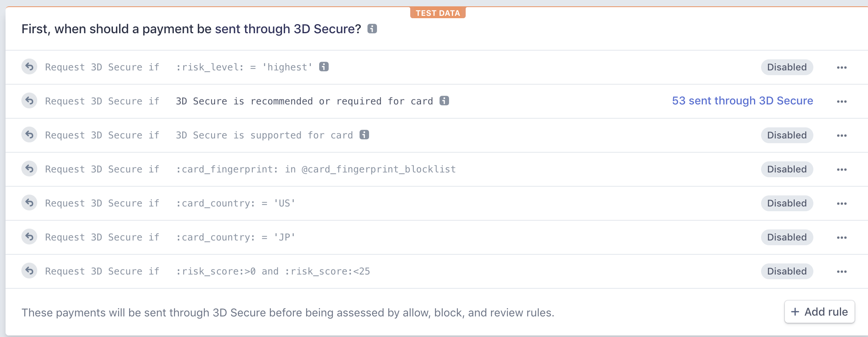Click the info icon beside the page heading

pyautogui.click(x=372, y=28)
